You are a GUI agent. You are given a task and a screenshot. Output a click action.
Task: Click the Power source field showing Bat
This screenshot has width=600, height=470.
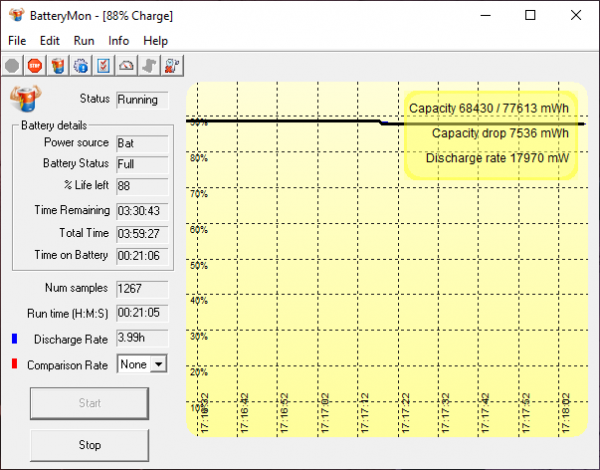(x=142, y=144)
